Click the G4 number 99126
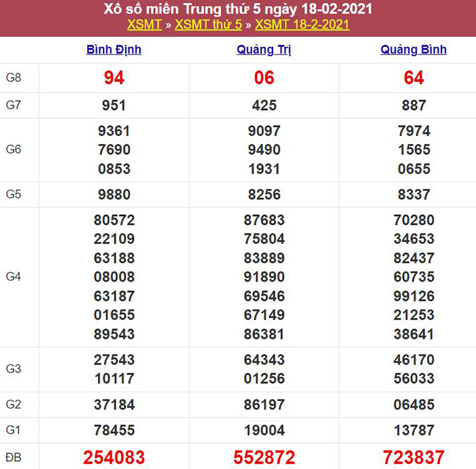 [x=414, y=296]
